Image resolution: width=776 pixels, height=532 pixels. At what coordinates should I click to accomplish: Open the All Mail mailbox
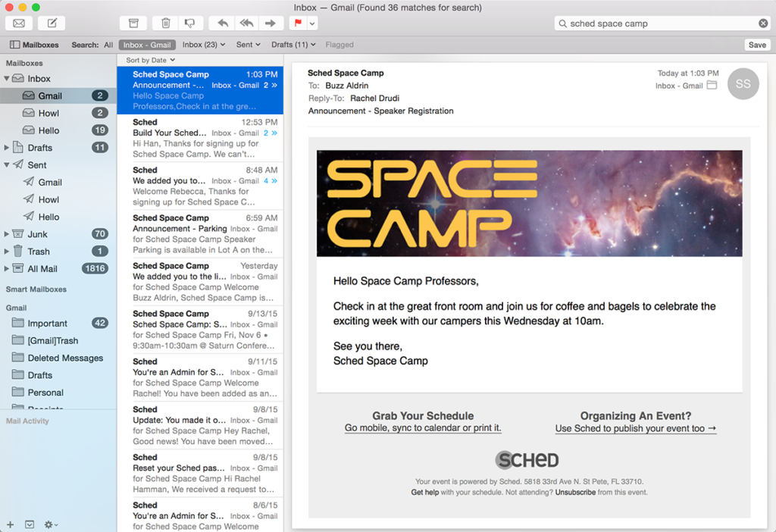[58, 269]
